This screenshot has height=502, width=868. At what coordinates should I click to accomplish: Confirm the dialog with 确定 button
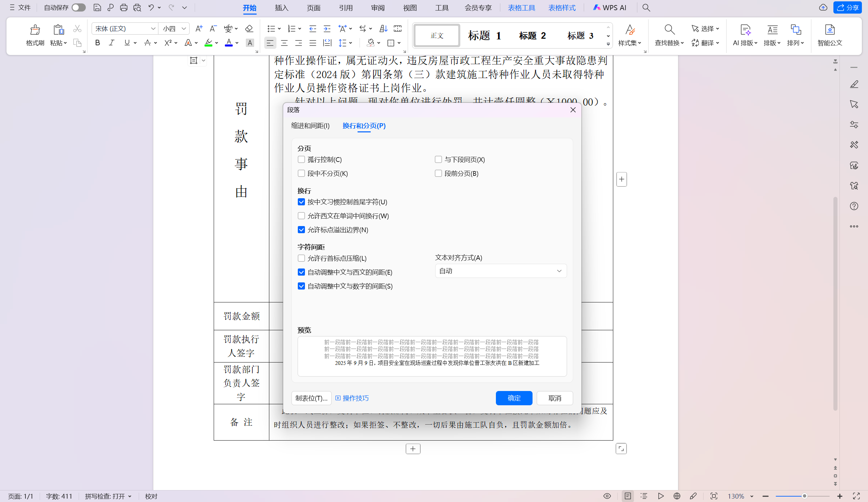click(514, 398)
